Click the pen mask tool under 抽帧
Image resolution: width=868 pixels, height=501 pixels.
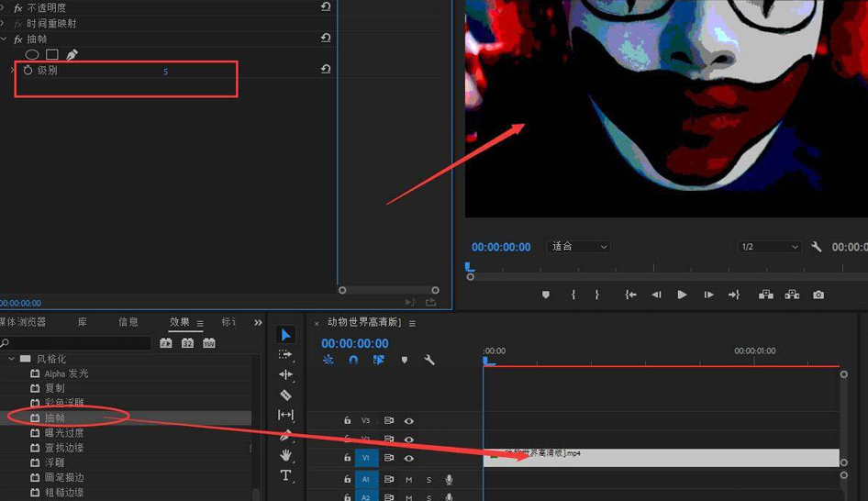(x=72, y=55)
